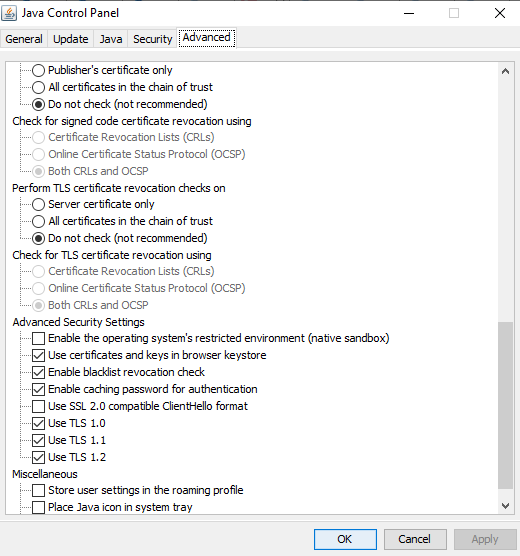Click the scrollbar up arrow
This screenshot has height=556, width=520.
tap(505, 71)
